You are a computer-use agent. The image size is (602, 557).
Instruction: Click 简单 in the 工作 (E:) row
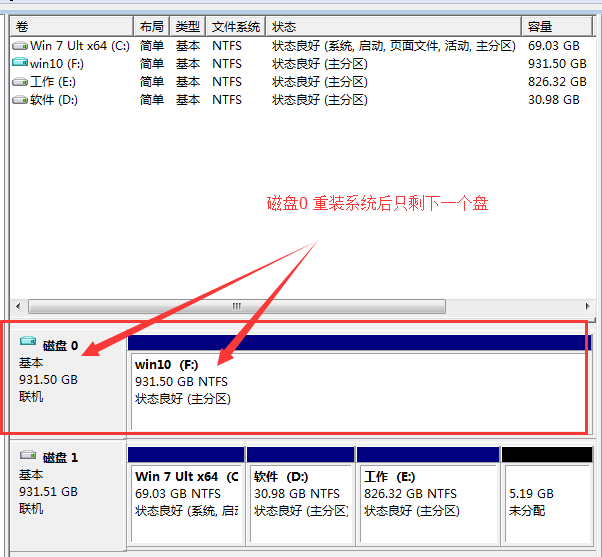(x=152, y=82)
